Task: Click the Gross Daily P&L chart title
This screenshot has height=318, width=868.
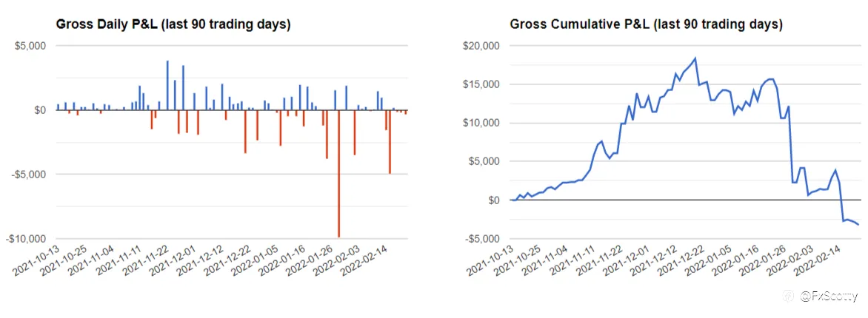Action: point(173,25)
